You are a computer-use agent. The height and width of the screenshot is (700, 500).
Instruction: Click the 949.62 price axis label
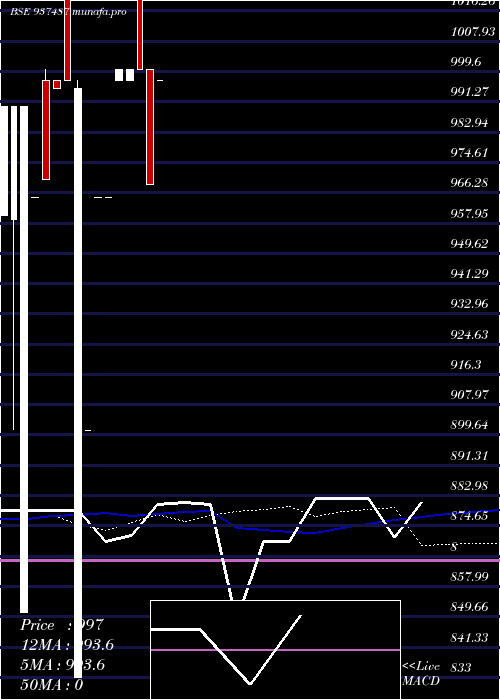pos(469,244)
